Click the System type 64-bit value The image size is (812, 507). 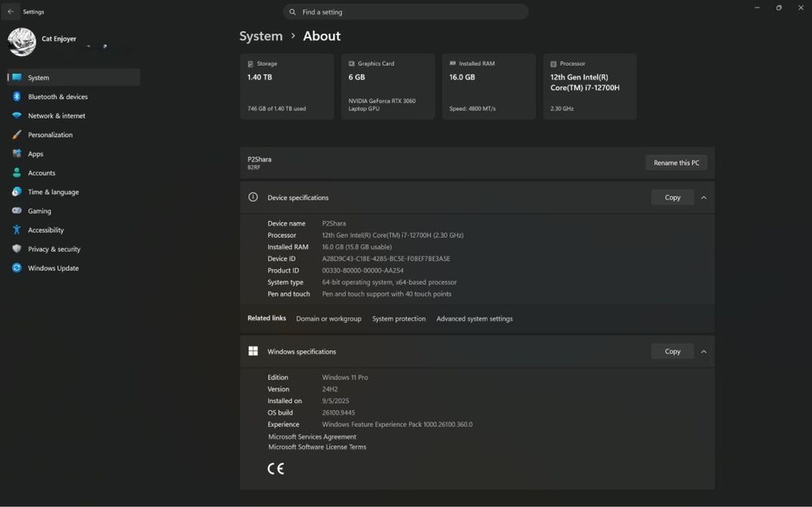pos(390,282)
